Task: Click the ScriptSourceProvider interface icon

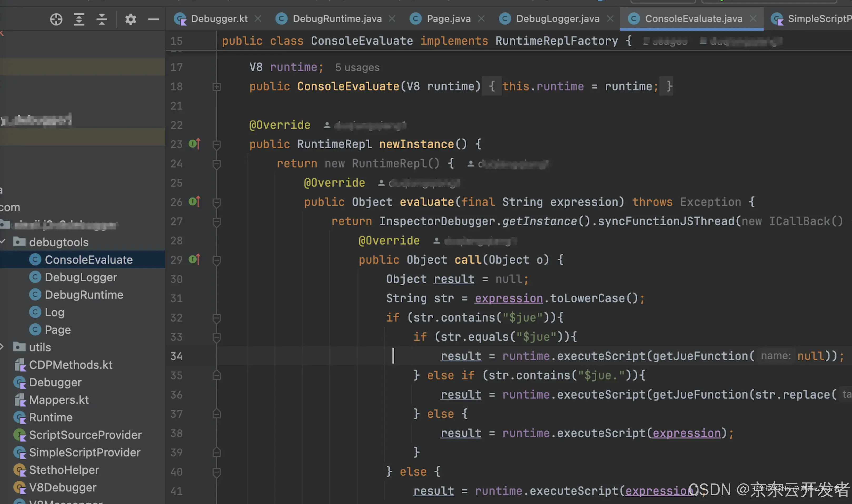Action: (20, 435)
